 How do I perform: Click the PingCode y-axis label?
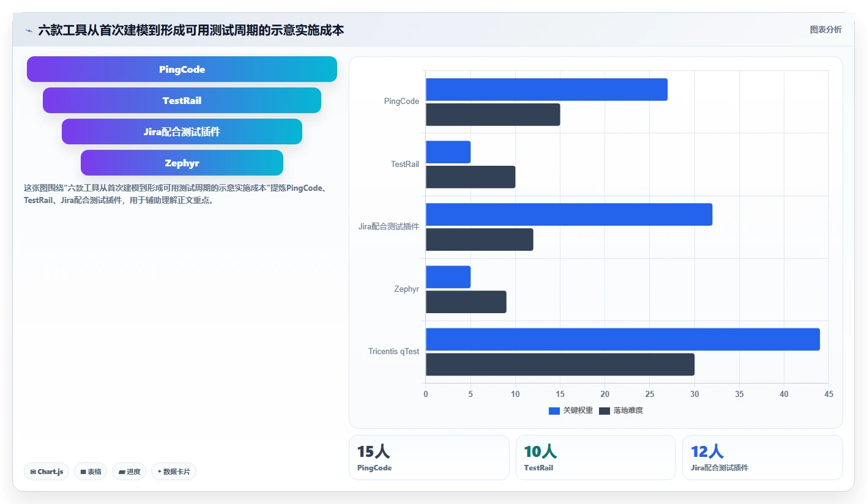pyautogui.click(x=401, y=102)
